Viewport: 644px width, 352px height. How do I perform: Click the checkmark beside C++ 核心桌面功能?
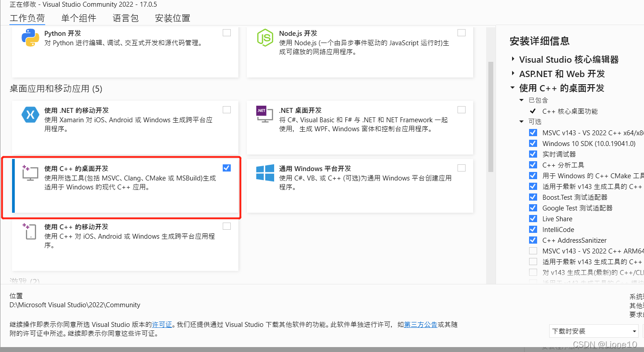[533, 111]
